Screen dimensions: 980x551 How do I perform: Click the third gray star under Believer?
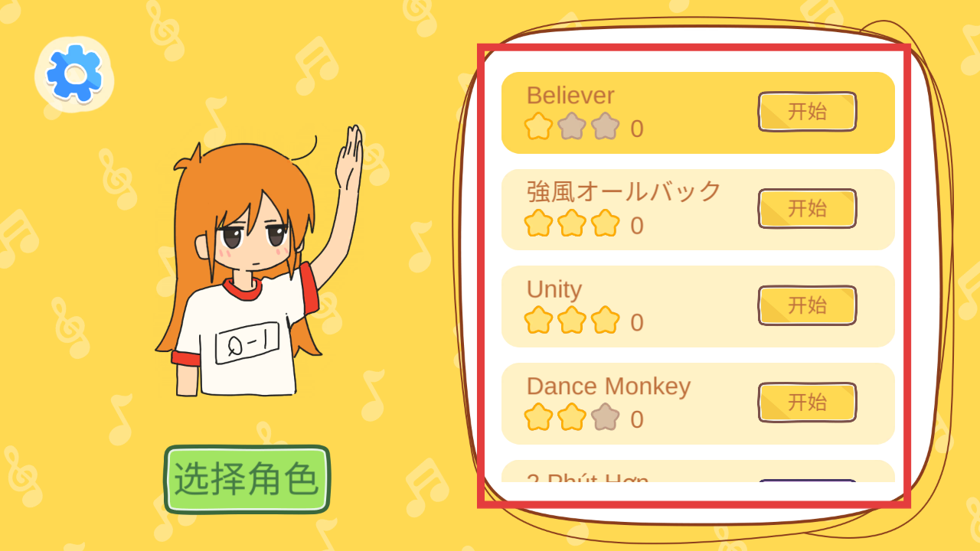click(x=605, y=126)
